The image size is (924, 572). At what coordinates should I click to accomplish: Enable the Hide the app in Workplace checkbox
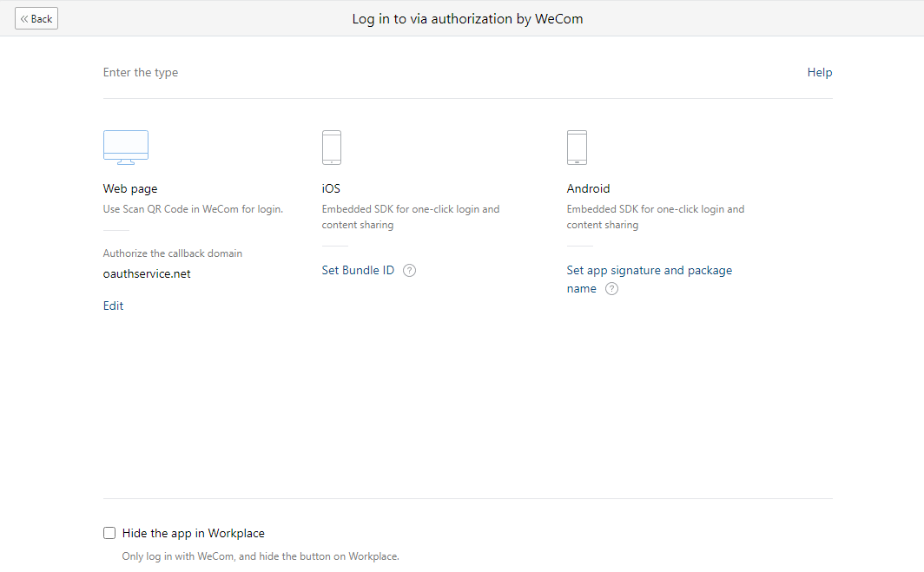tap(109, 533)
